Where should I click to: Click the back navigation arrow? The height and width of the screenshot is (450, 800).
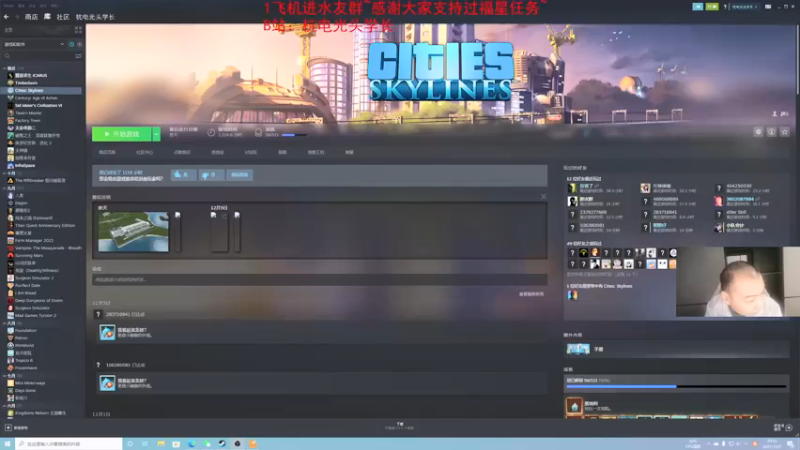6,17
